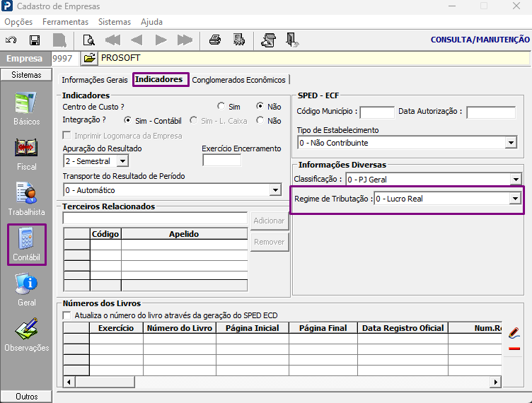This screenshot has height=403, width=532.
Task: Go to last record double-right arrow
Action: pos(185,40)
